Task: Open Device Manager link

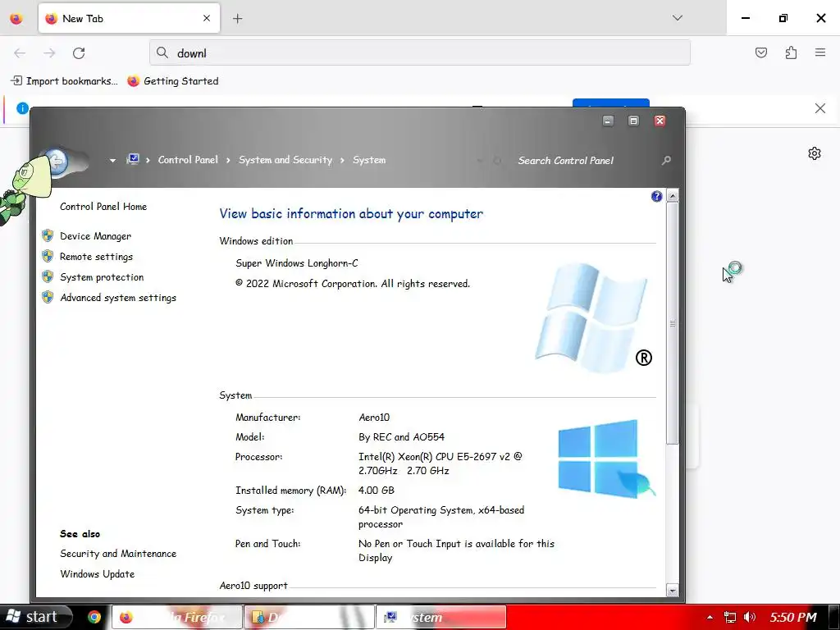Action: 95,236
